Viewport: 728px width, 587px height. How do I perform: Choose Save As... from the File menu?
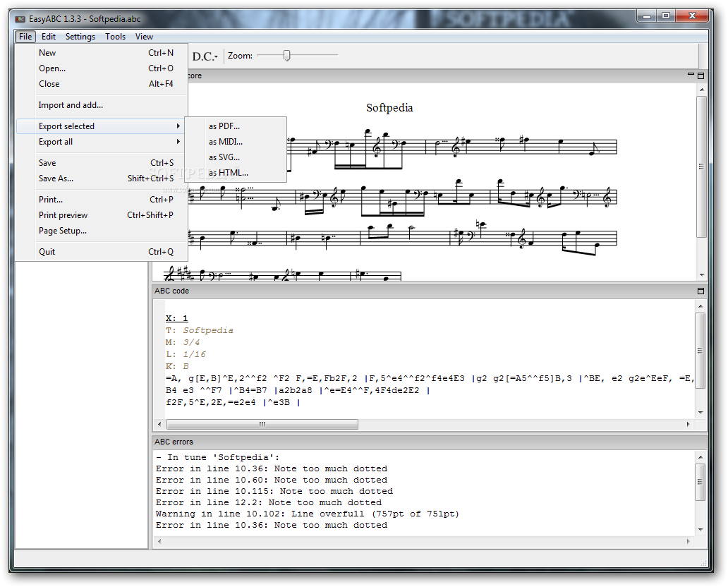click(102, 178)
